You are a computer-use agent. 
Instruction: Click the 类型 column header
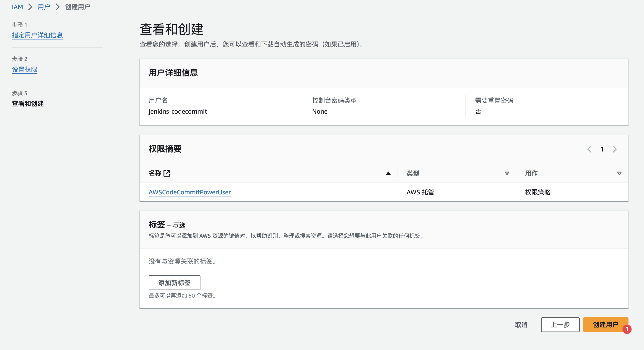coord(413,173)
